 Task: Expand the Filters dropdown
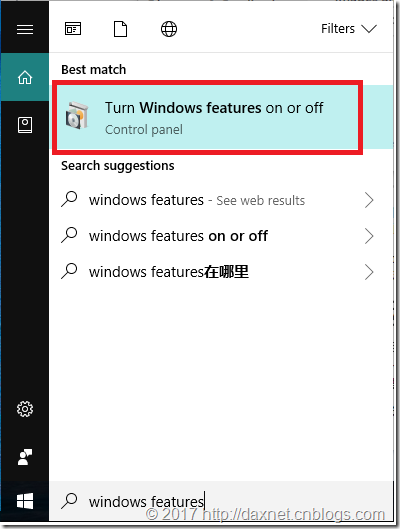pyautogui.click(x=349, y=29)
